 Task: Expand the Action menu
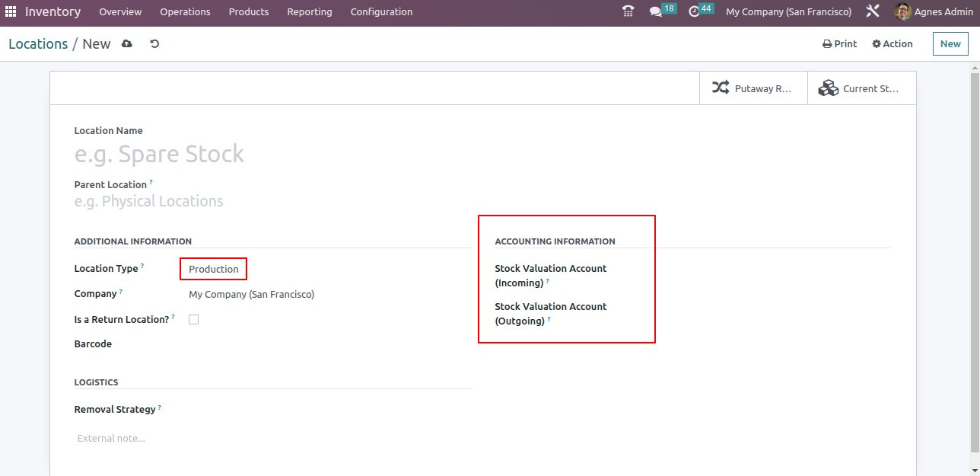(x=892, y=44)
